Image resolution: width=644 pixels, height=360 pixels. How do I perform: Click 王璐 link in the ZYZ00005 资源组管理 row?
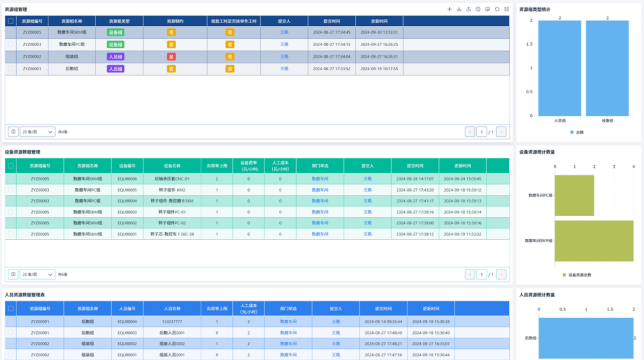pos(284,32)
